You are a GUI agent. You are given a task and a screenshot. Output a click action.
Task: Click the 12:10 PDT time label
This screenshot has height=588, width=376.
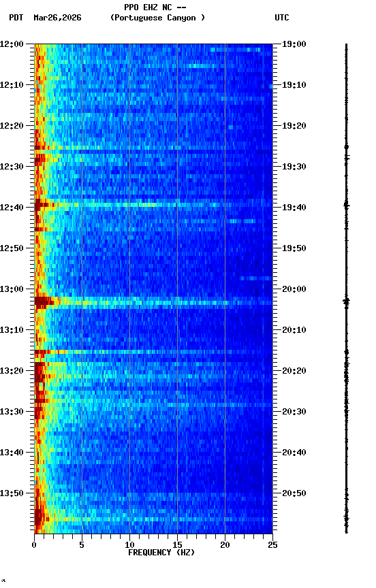pos(12,85)
